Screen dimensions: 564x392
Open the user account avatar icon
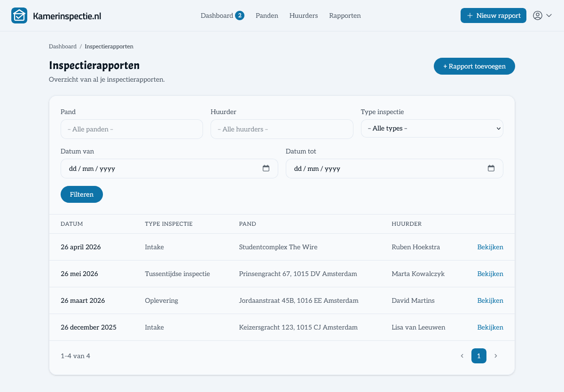tap(538, 15)
